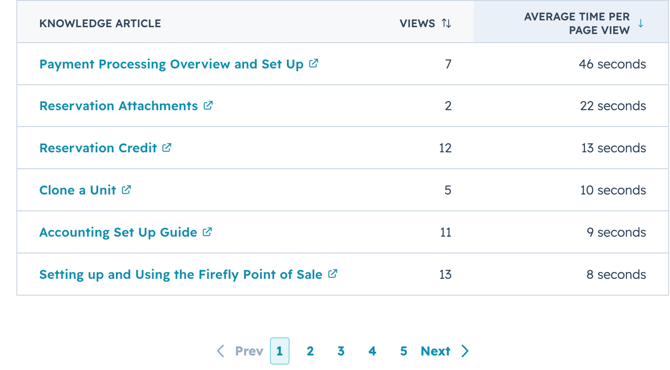Open external link icon beside Payment Processing Overview
The width and height of the screenshot is (670, 370).
314,63
